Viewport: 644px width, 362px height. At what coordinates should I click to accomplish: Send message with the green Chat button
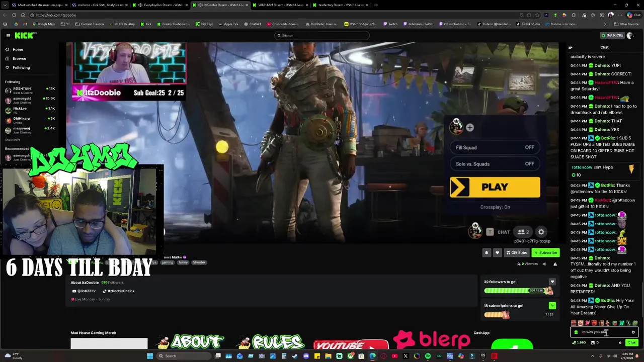[x=631, y=343]
